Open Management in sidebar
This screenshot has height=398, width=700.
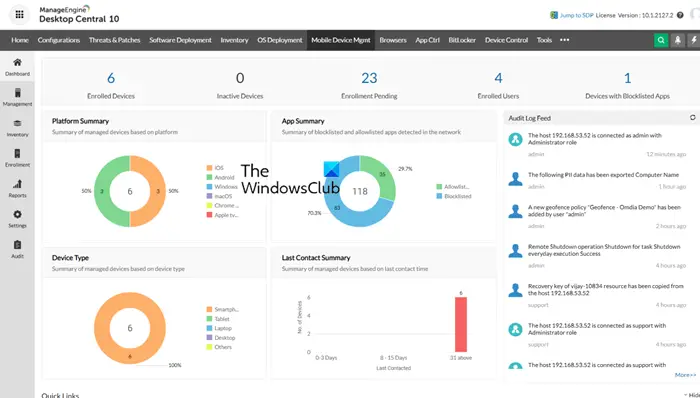(x=17, y=97)
